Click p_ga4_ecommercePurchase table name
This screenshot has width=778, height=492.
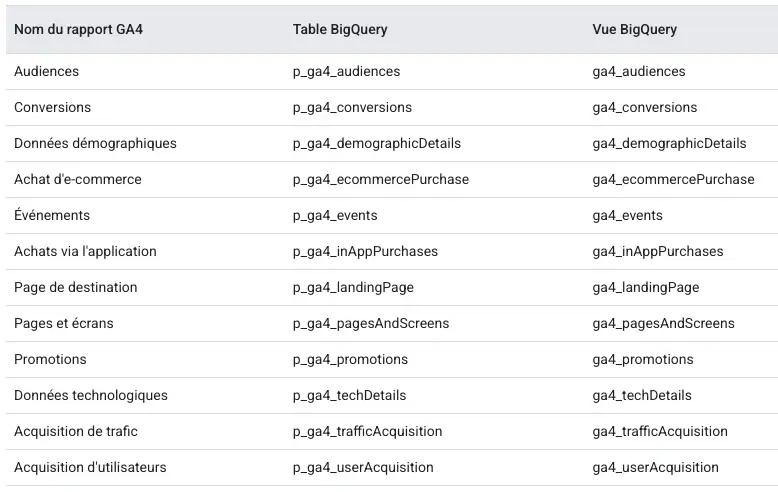click(x=381, y=179)
